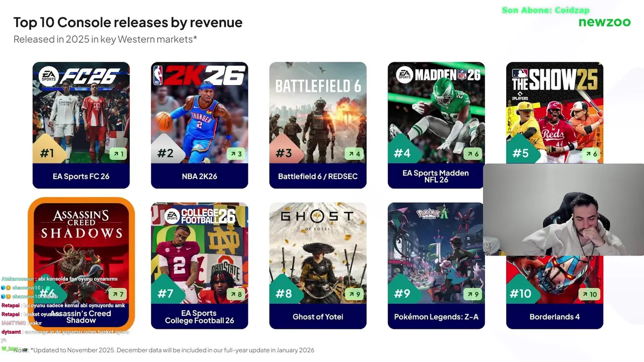The image size is (644, 362).
Task: Select the NBA 2K26 cover art
Action: [199, 113]
